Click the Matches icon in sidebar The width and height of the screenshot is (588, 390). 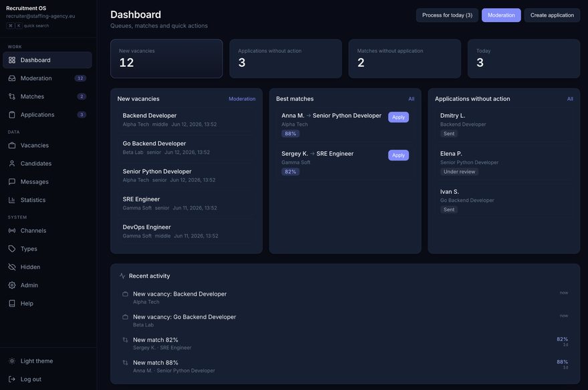[12, 96]
